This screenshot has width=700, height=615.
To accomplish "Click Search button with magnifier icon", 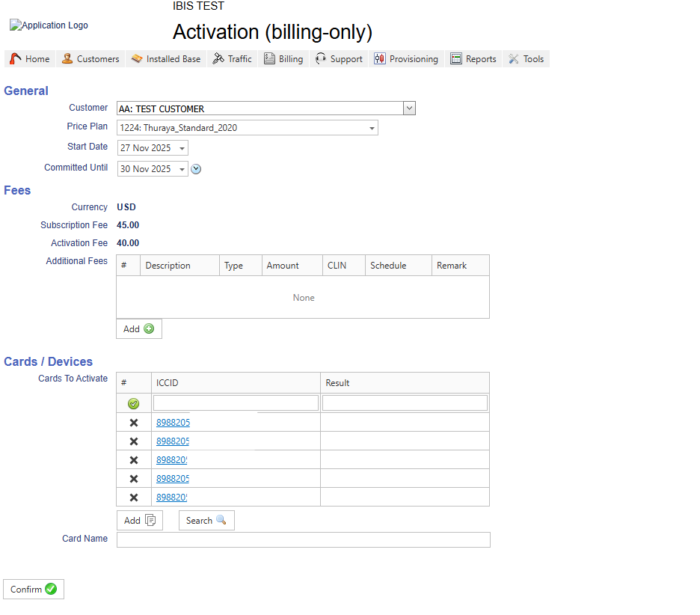I will [x=206, y=521].
